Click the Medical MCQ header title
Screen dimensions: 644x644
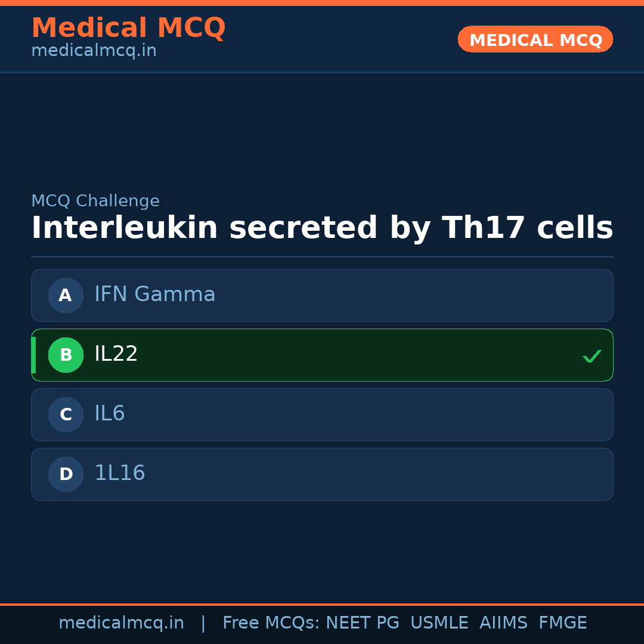128,28
